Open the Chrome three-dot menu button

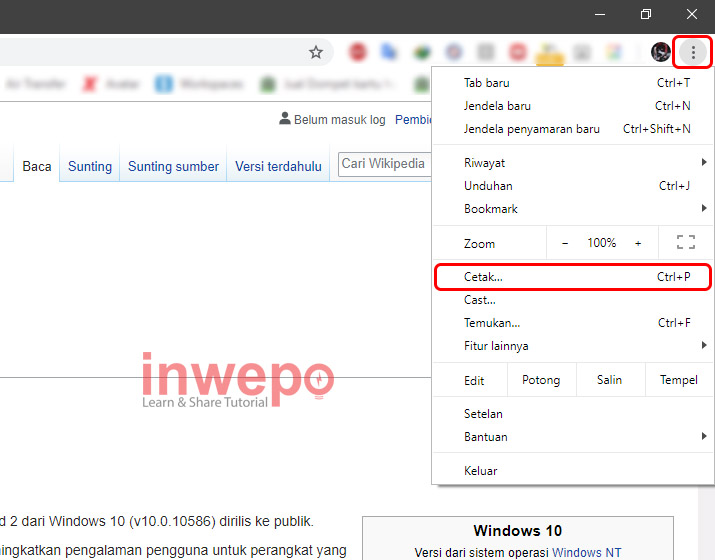[x=693, y=52]
